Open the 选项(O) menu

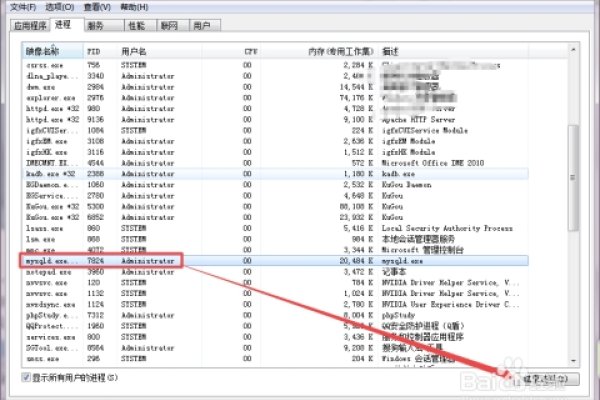(x=59, y=7)
